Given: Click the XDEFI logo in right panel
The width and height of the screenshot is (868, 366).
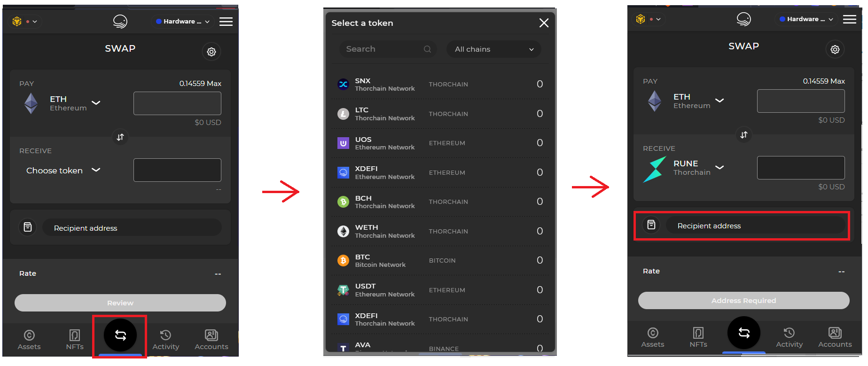Looking at the screenshot, I should point(744,19).
